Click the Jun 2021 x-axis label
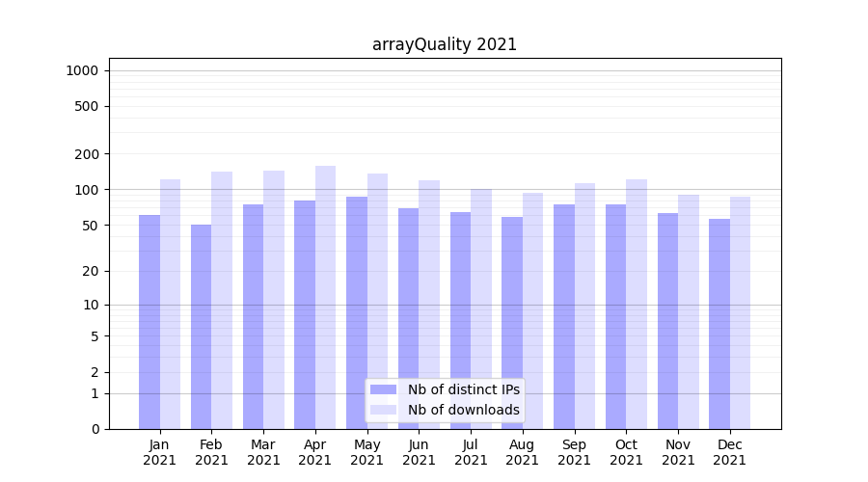868x482 pixels. tap(419, 452)
